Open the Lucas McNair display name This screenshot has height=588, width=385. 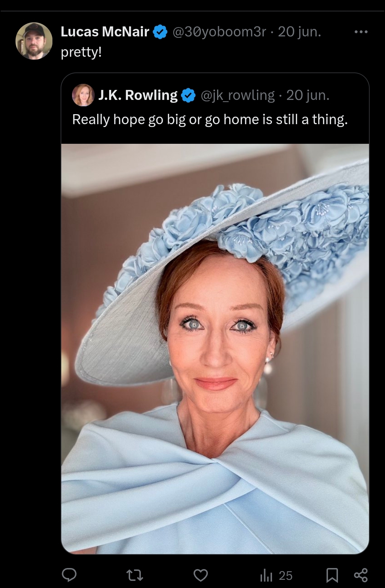[x=105, y=32]
